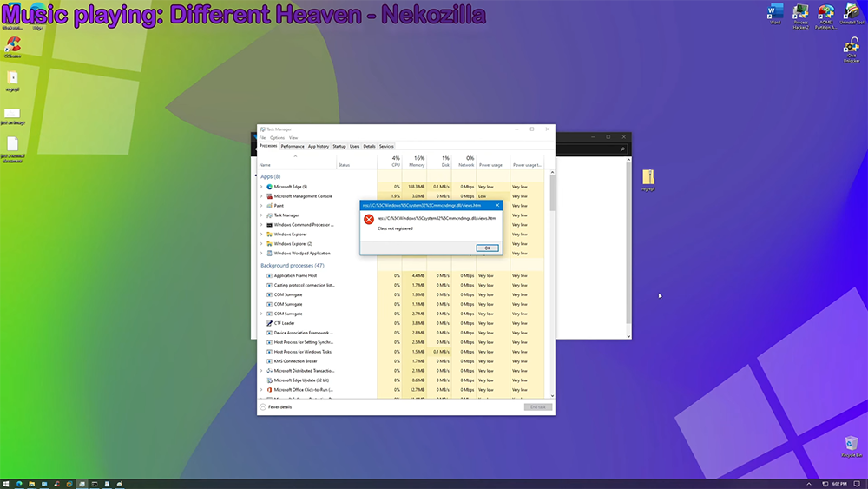Open the View menu in Task Manager
This screenshot has width=868, height=489.
[x=293, y=138]
